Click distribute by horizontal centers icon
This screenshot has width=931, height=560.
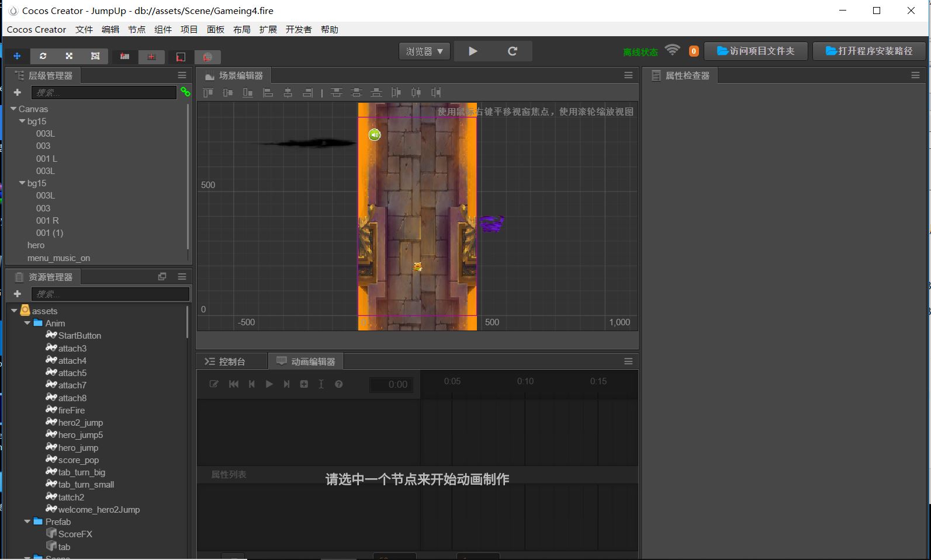click(416, 92)
